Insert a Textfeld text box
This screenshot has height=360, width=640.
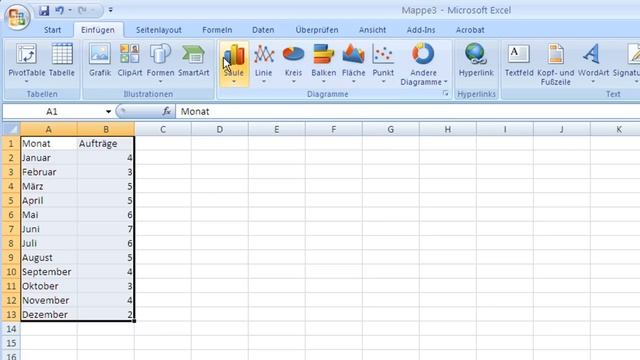519,61
